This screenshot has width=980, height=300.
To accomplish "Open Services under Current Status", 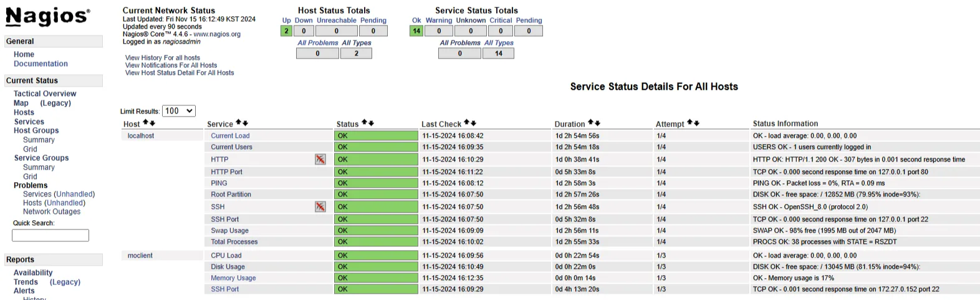I will (x=29, y=122).
